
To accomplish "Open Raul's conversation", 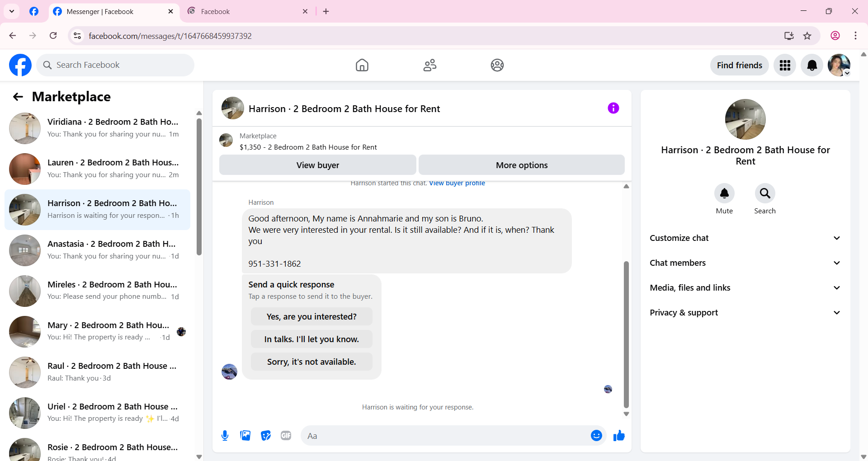I will (97, 372).
